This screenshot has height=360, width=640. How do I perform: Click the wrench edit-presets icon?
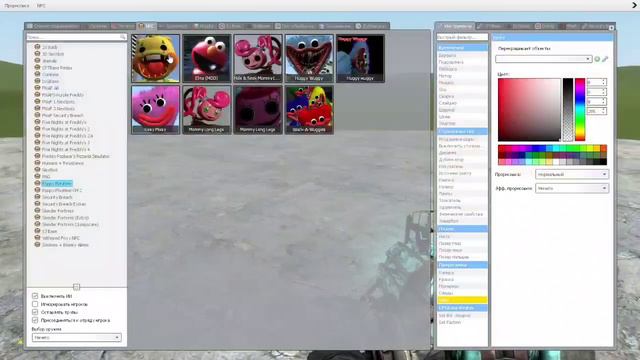[x=605, y=59]
